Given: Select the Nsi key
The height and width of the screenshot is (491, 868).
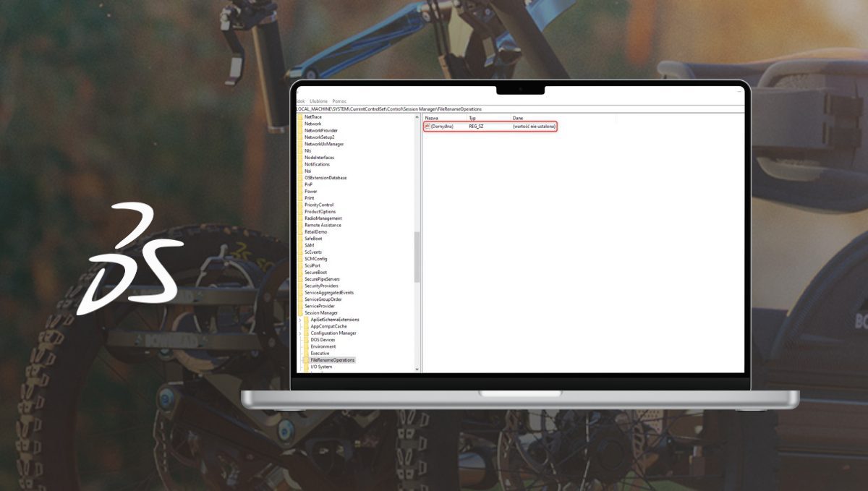Looking at the screenshot, I should click(308, 171).
